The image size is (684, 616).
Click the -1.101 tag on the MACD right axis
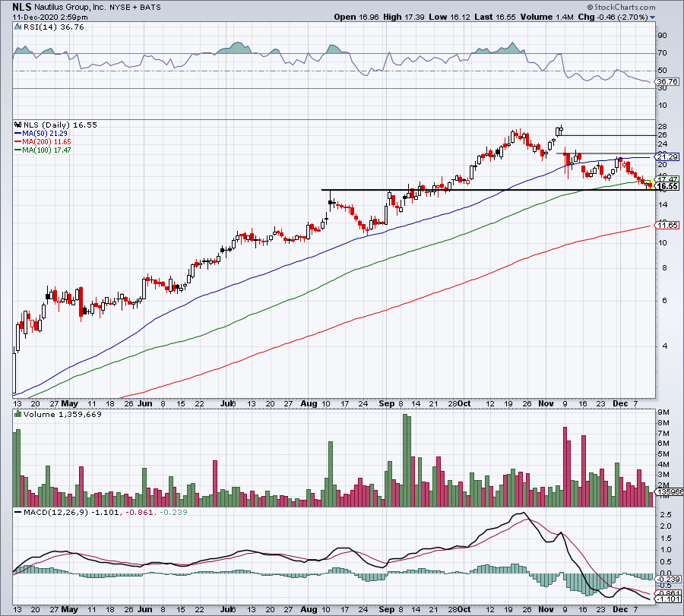pyautogui.click(x=669, y=599)
